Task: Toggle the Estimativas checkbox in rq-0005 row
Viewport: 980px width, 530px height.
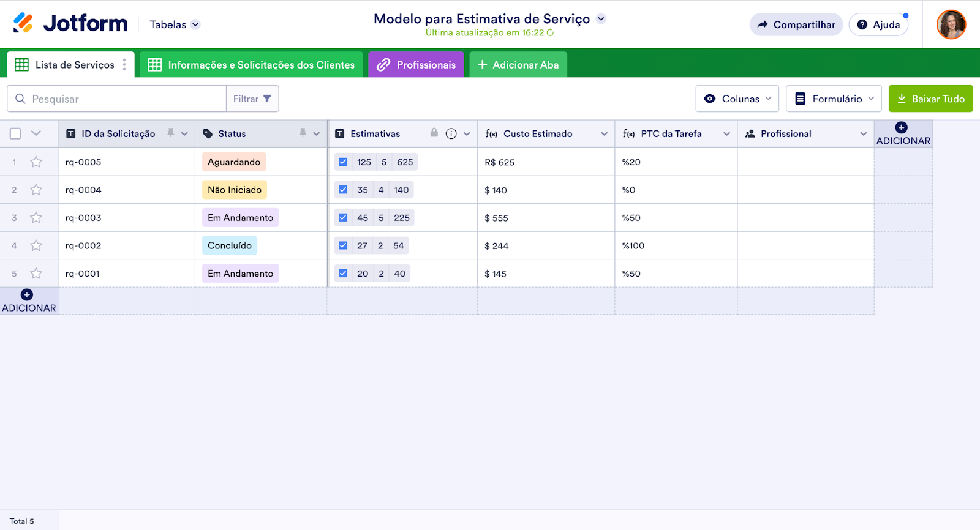Action: coord(343,162)
